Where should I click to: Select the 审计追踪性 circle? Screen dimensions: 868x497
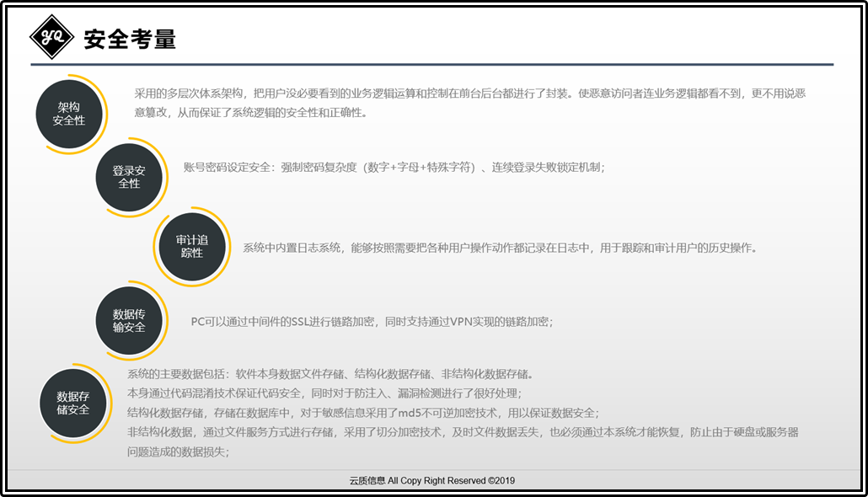[x=192, y=246]
